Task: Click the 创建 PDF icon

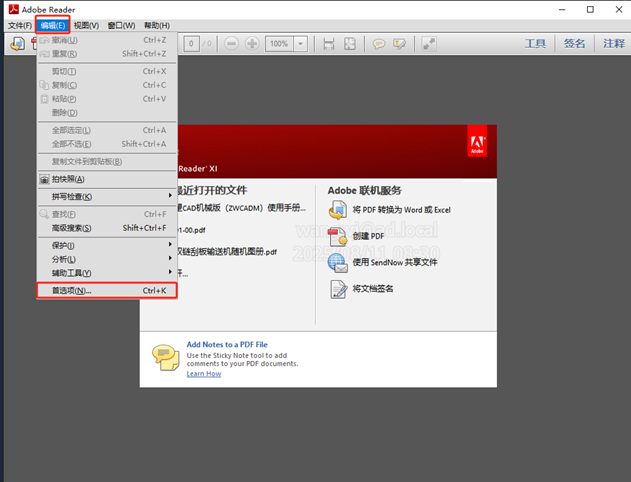Action: (339, 236)
